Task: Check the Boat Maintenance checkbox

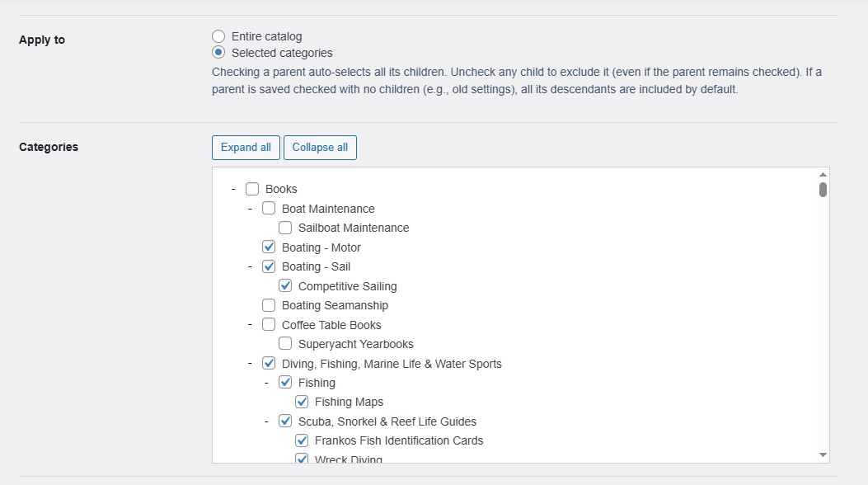Action: click(x=268, y=208)
